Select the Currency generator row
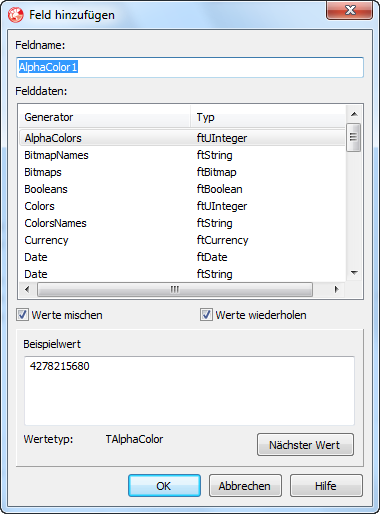380x514 pixels. [182, 240]
